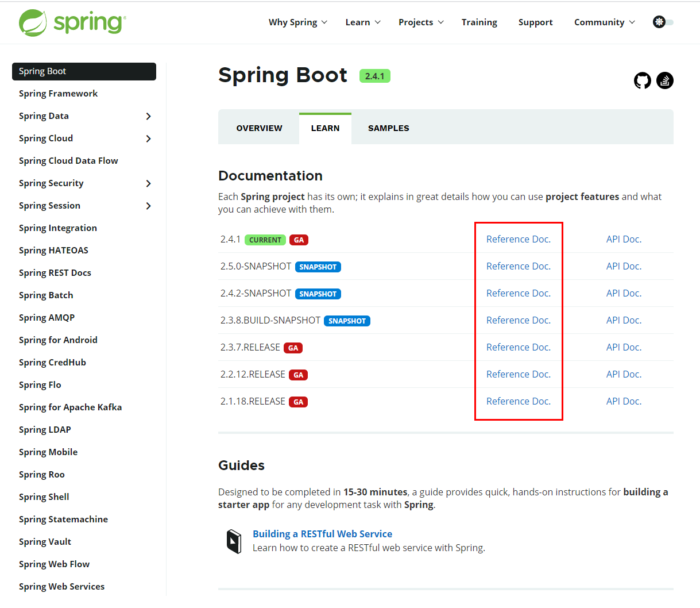Toggle the dark mode theme switch

pyautogui.click(x=663, y=22)
